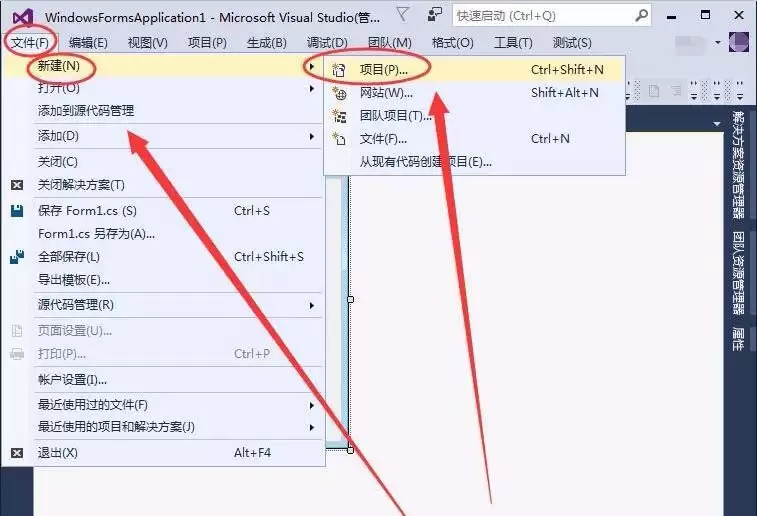Open the 视图(V) menu
This screenshot has height=516, width=757.
click(147, 42)
